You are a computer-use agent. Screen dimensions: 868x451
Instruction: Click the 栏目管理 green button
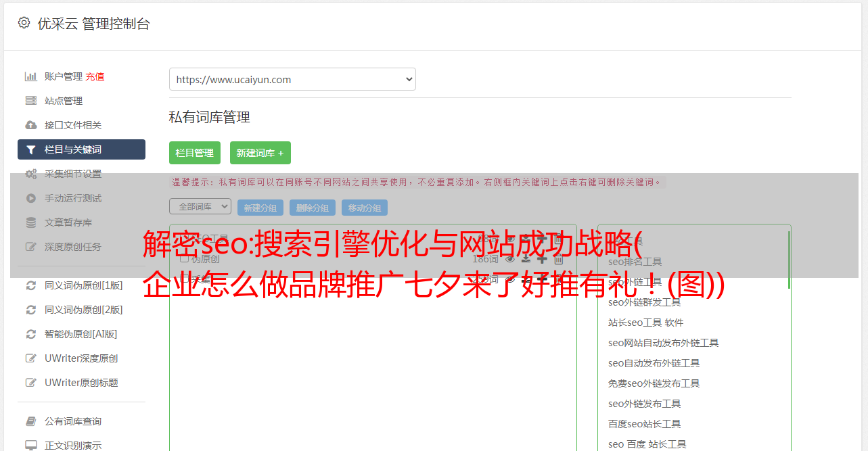195,153
